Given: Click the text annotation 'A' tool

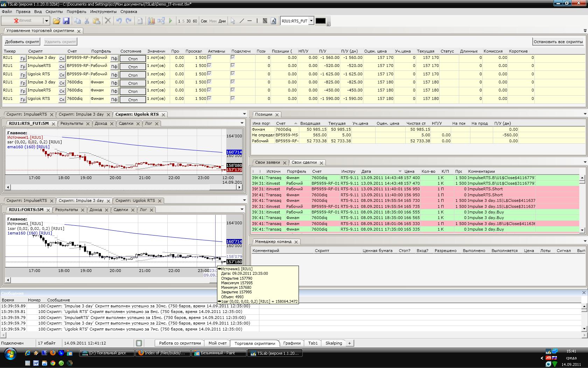Looking at the screenshot, I should click(274, 21).
